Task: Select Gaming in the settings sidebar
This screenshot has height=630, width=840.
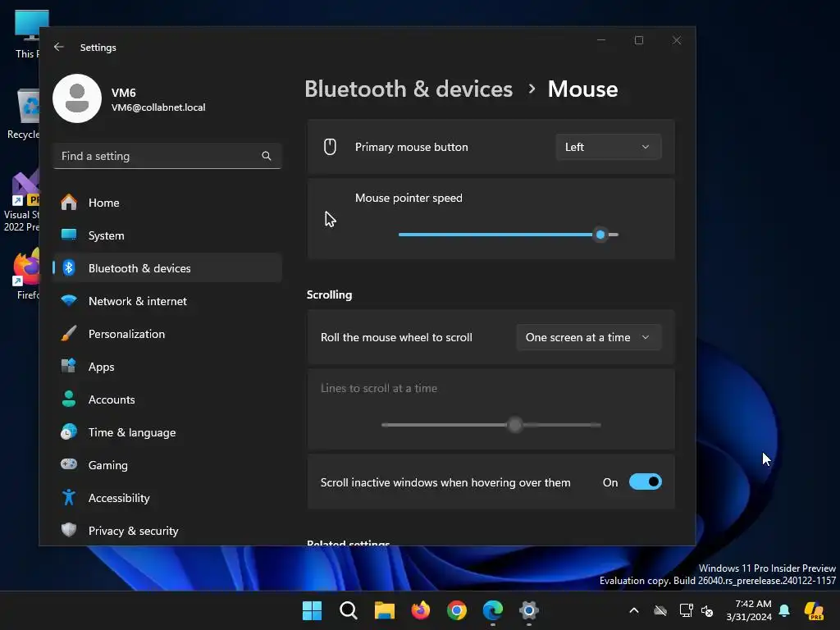Action: pyautogui.click(x=167, y=465)
